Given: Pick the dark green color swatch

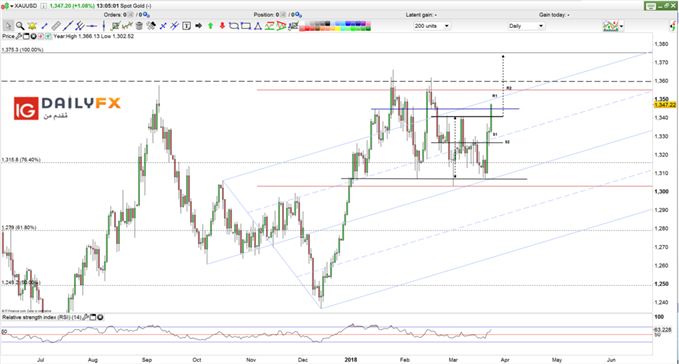Looking at the screenshot, I should [x=369, y=29].
